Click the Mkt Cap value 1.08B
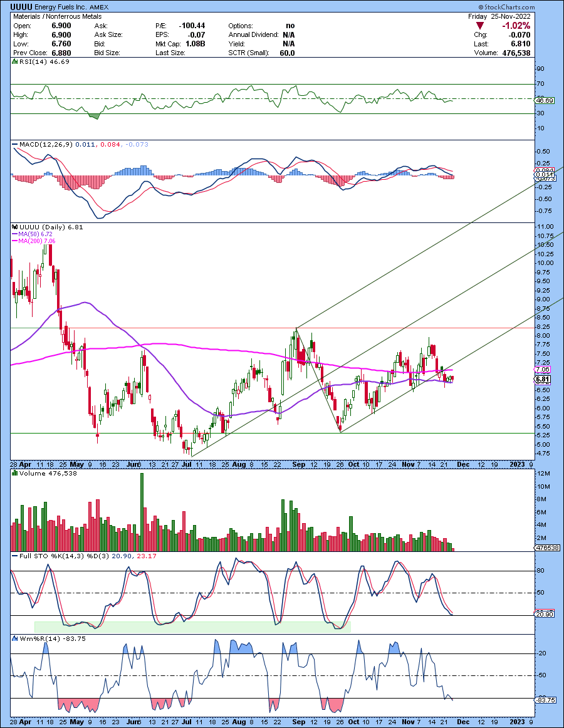This screenshot has height=728, width=564. pyautogui.click(x=195, y=44)
